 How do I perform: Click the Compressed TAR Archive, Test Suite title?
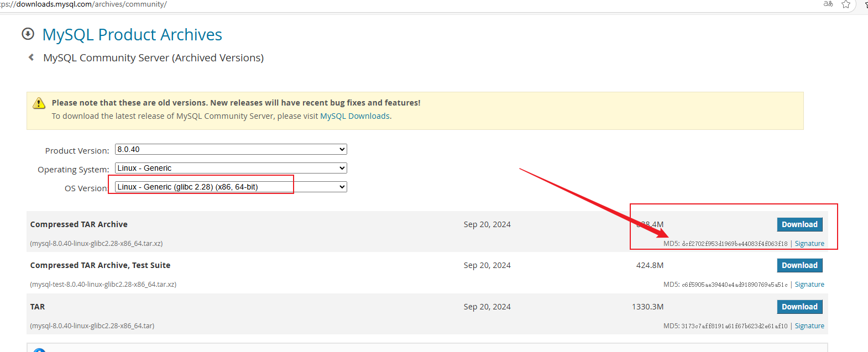click(100, 265)
